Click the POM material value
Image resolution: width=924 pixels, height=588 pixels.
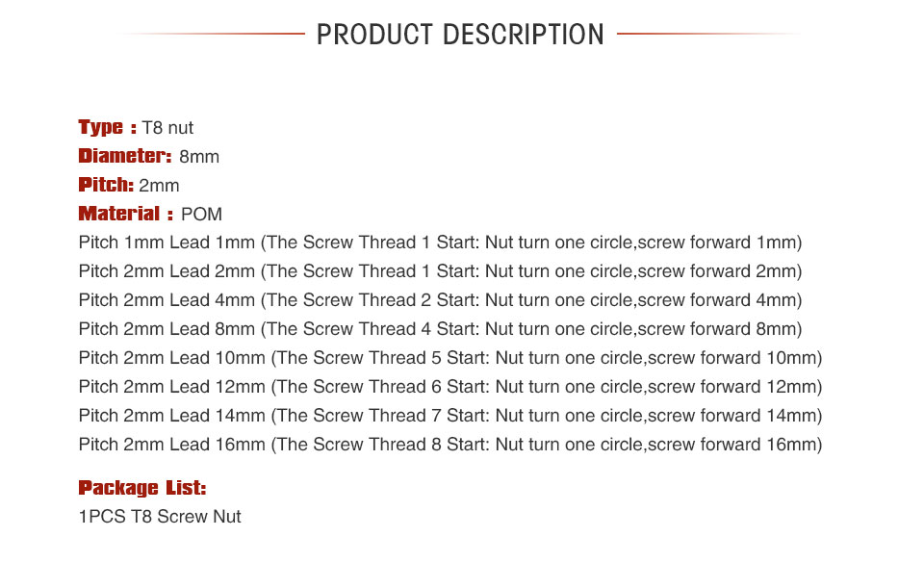tap(201, 215)
